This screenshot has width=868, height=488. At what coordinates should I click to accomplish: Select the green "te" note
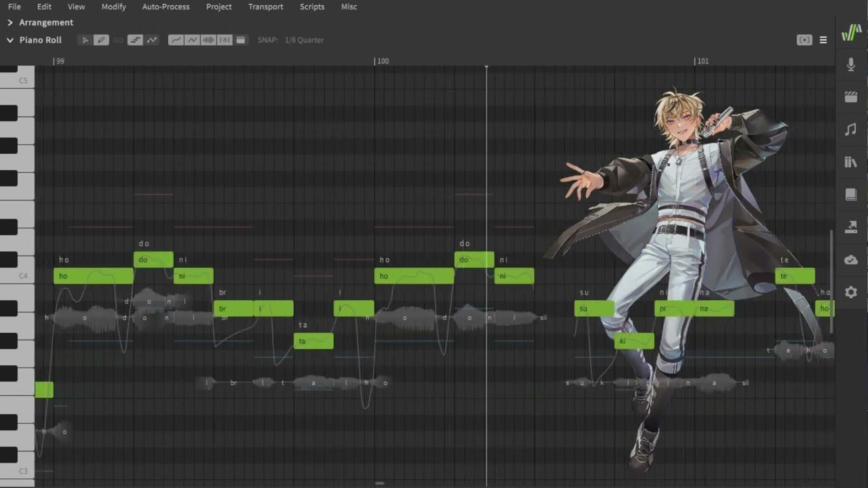pos(795,276)
